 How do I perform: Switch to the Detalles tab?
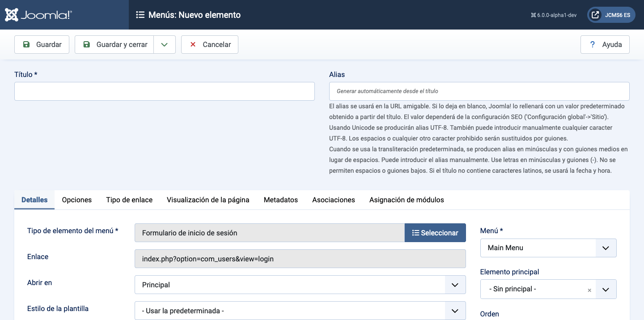(x=34, y=200)
